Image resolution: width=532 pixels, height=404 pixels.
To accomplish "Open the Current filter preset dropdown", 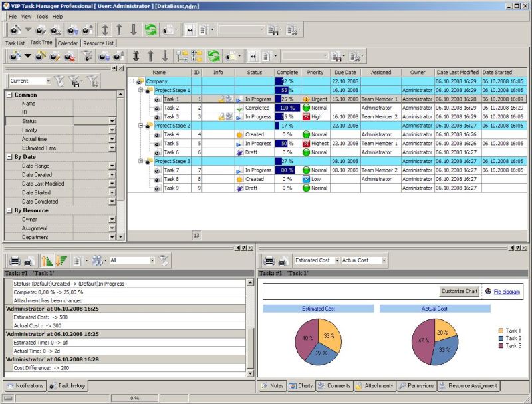I will [x=48, y=81].
